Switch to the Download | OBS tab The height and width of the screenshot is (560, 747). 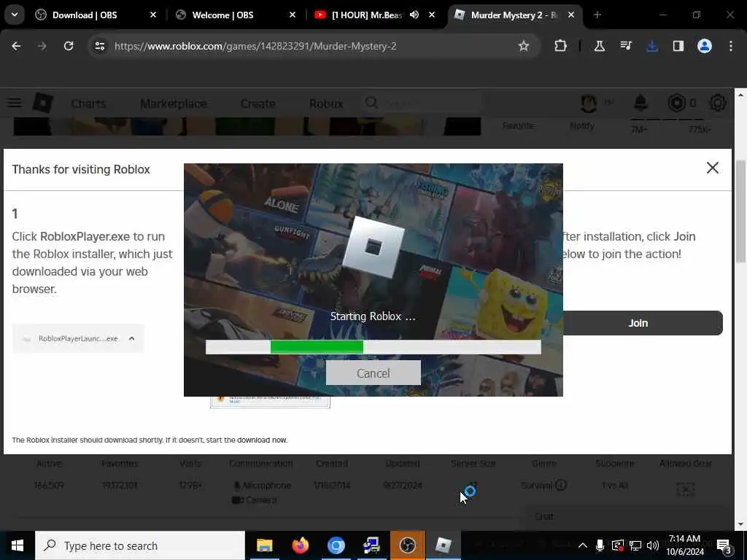pos(96,15)
